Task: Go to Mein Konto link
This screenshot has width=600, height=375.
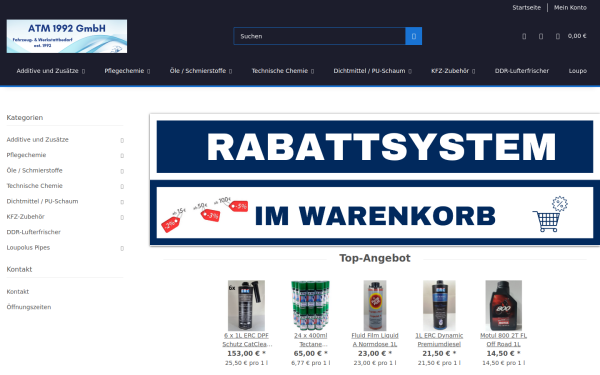Action: (570, 8)
